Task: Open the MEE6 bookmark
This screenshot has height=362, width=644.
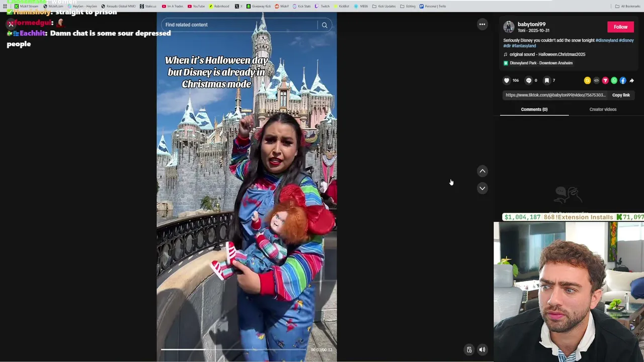Action: pyautogui.click(x=361, y=6)
